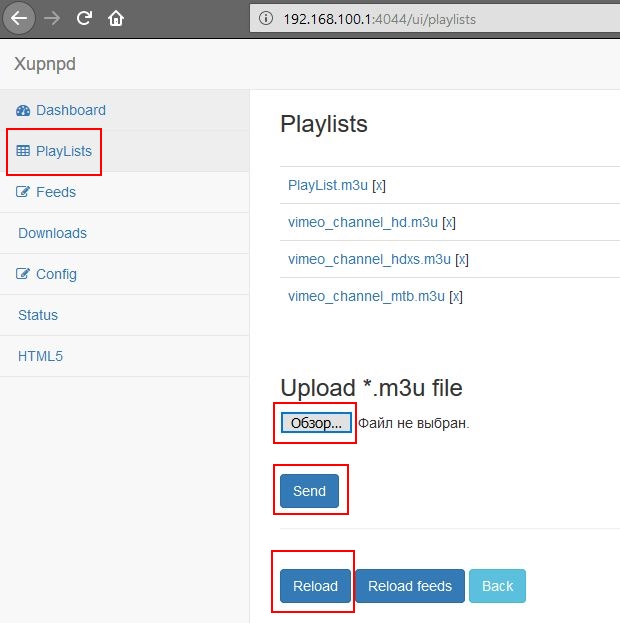The height and width of the screenshot is (623, 620).
Task: Click the Dashboard gauge icon
Action: (x=23, y=110)
